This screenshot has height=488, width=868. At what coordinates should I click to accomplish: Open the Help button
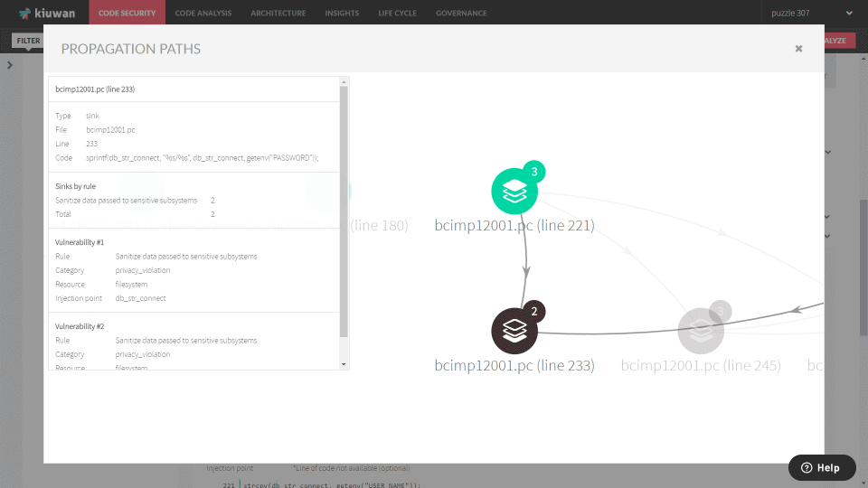coord(822,467)
